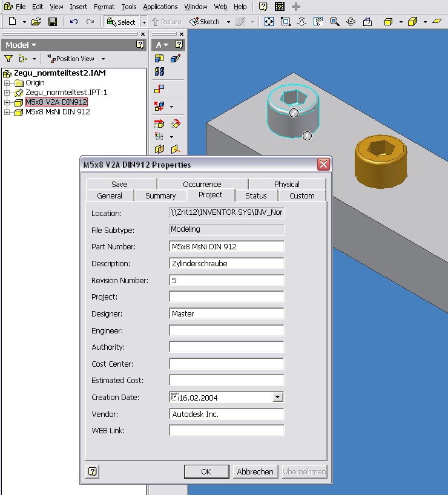Click the Abbrechen button
The image size is (448, 495).
click(x=255, y=471)
